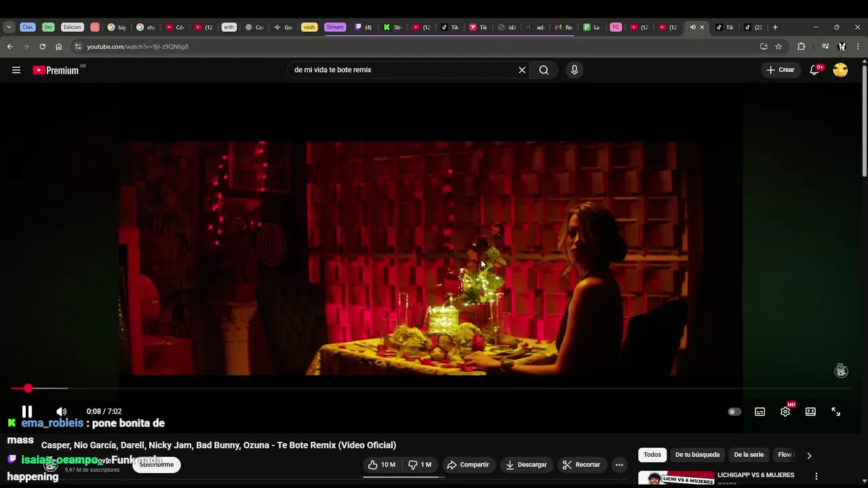Image resolution: width=868 pixels, height=488 pixels.
Task: Enter fullscreen mode
Action: (835, 411)
